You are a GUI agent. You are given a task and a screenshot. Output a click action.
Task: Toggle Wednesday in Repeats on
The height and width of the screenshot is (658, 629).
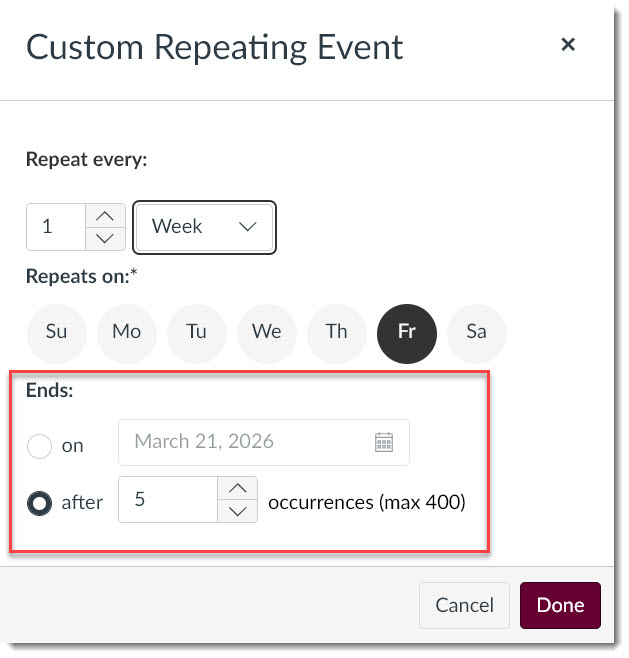coord(267,334)
